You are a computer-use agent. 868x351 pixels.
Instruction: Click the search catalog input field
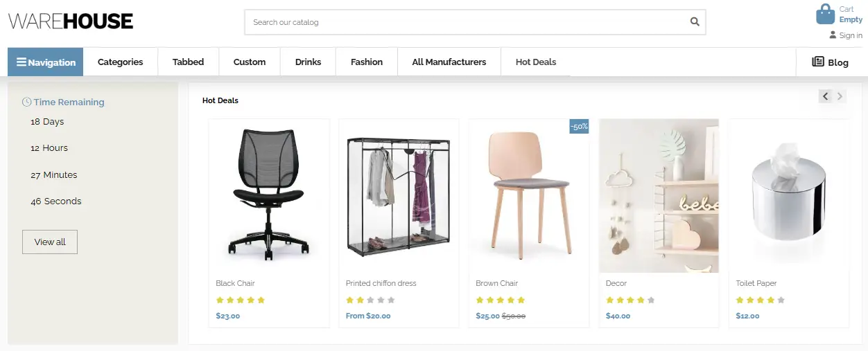(x=465, y=22)
